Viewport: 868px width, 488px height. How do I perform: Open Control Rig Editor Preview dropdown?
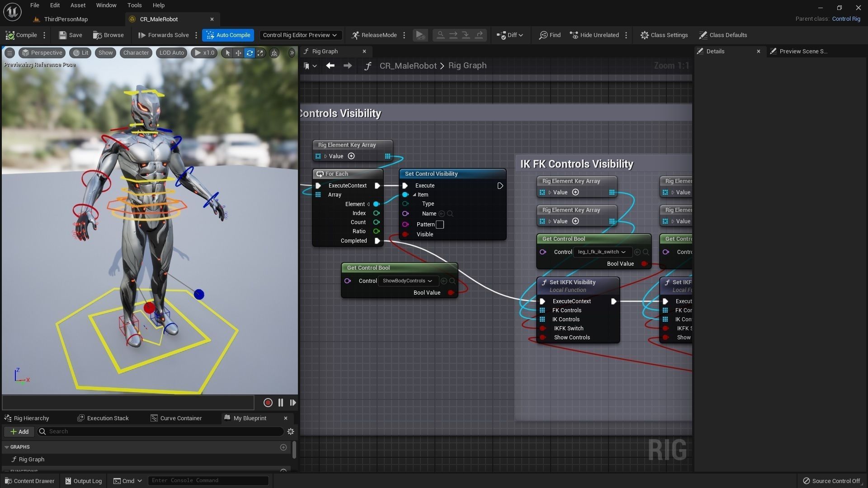click(x=300, y=35)
